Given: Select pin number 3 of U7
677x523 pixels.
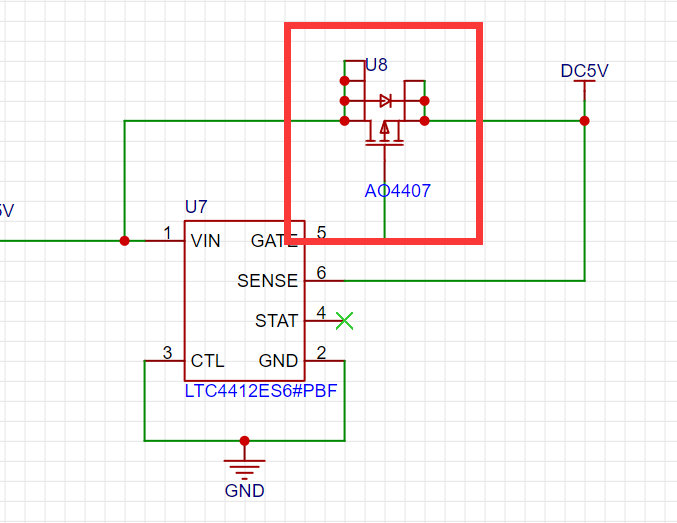Looking at the screenshot, I should tap(168, 353).
